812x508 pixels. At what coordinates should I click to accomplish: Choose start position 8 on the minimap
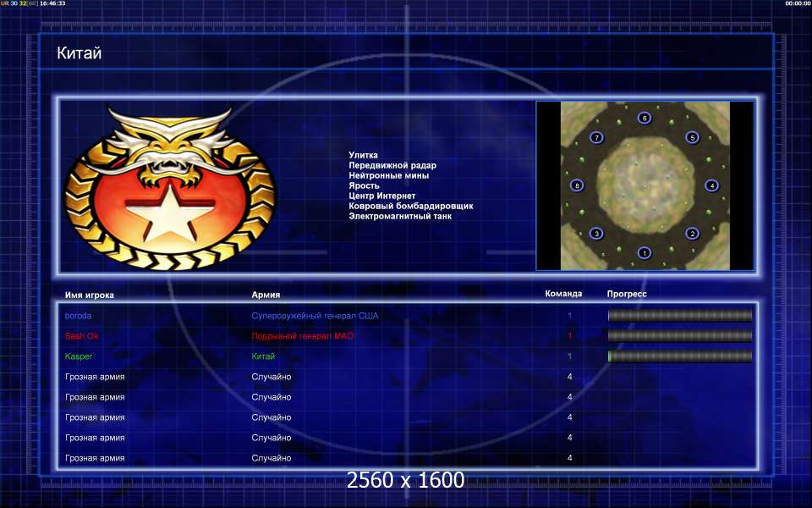[577, 185]
